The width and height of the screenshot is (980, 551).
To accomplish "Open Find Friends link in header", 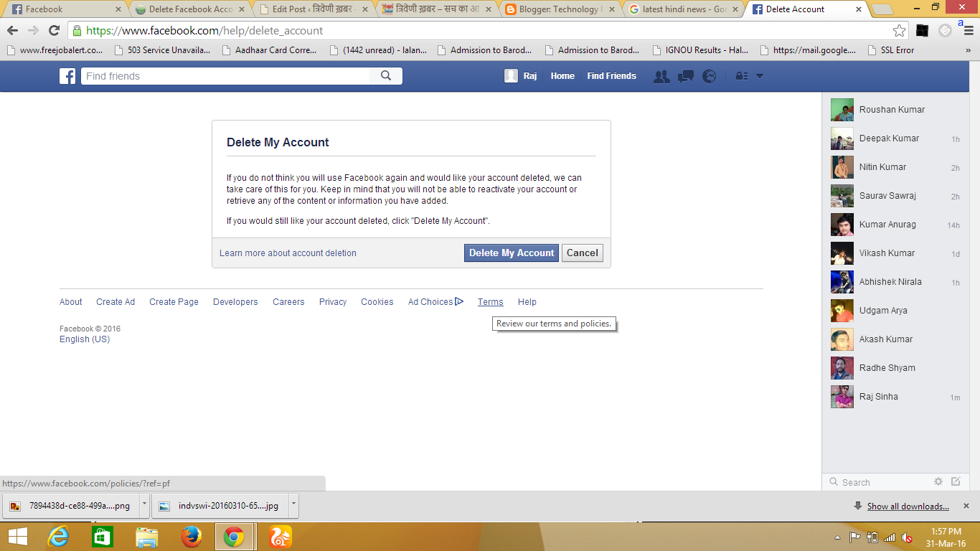I will tap(611, 76).
